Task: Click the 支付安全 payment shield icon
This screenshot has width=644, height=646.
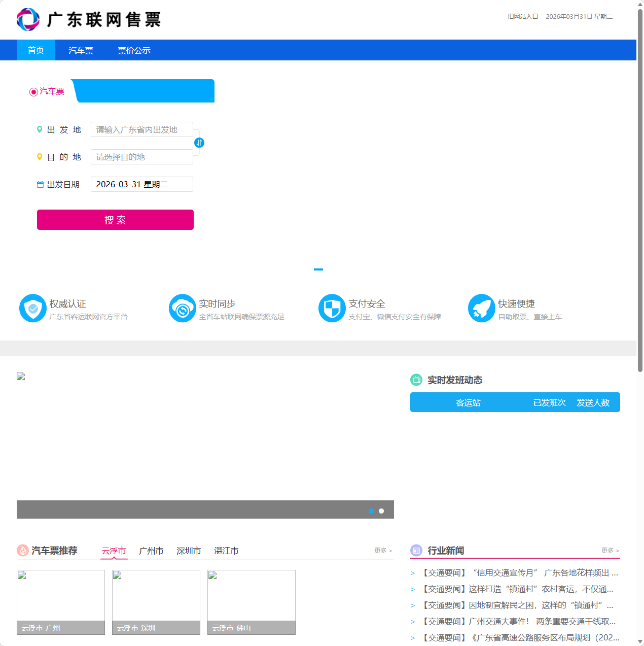Action: (x=332, y=308)
